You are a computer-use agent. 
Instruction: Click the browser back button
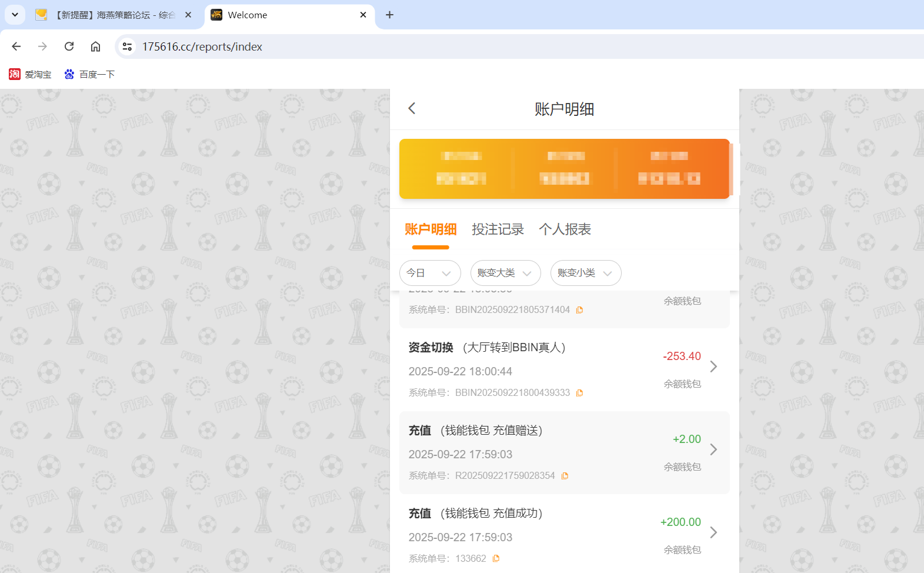click(16, 46)
